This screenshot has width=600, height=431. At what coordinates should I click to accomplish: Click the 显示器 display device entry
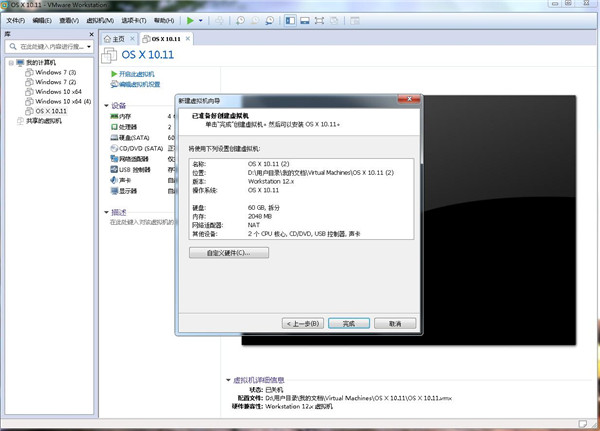[x=124, y=191]
